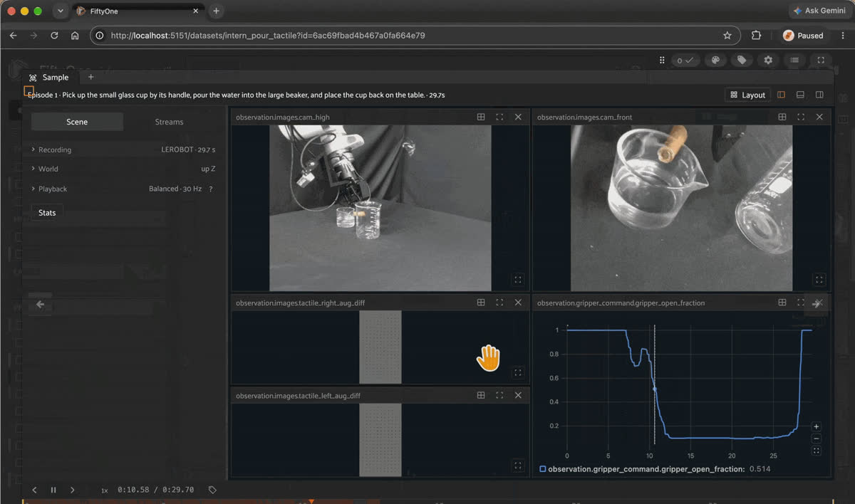Expand the cam_front image corner fullscreen icon
This screenshot has height=504, width=855.
[819, 280]
